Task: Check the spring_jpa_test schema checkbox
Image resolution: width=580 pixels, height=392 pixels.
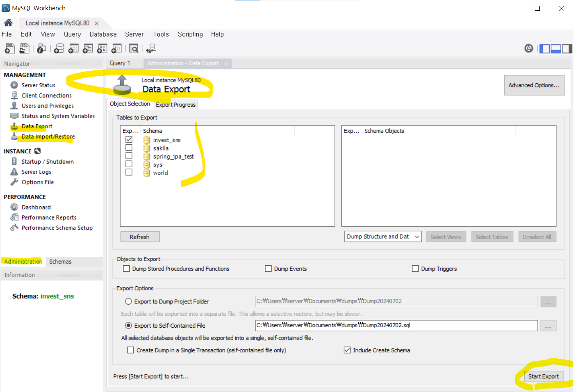Action: [x=129, y=156]
